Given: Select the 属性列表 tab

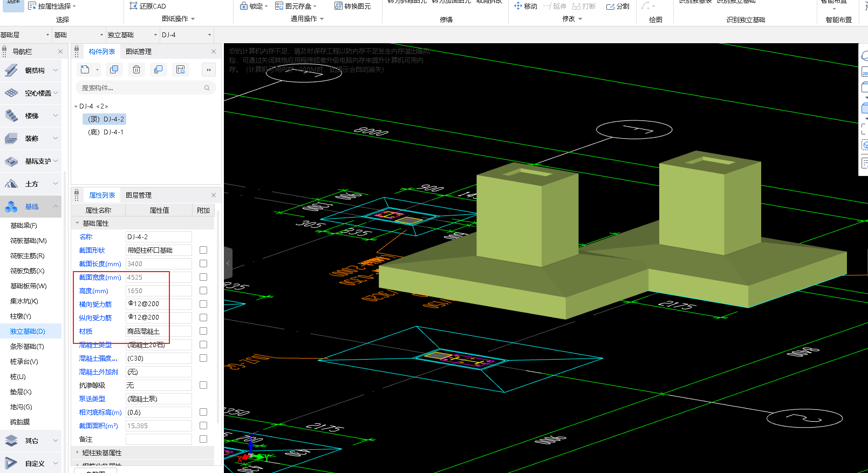Looking at the screenshot, I should pos(102,195).
